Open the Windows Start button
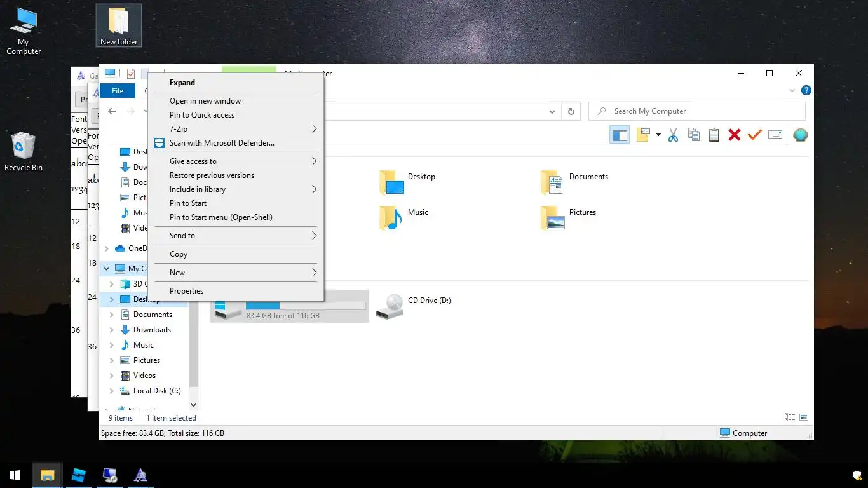 coord(15,475)
